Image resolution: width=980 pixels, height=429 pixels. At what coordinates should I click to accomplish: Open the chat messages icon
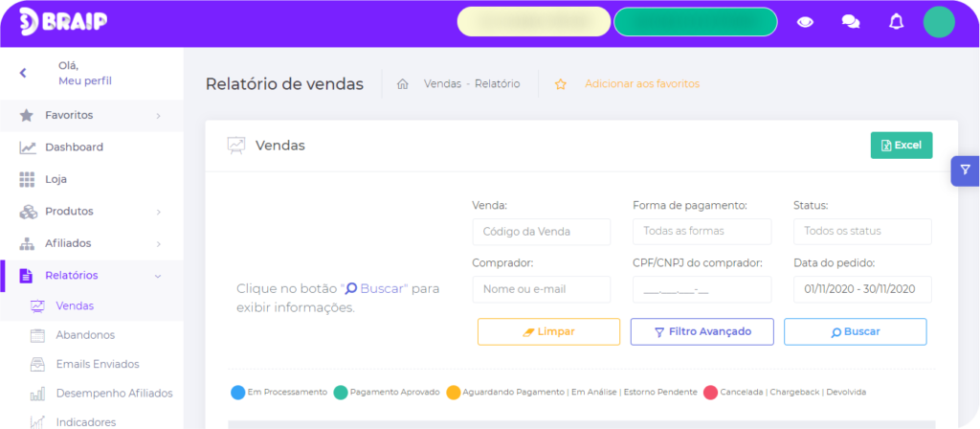[850, 22]
